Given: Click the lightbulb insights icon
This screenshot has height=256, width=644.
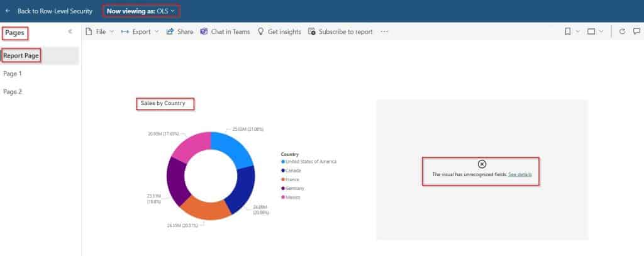Looking at the screenshot, I should [x=260, y=31].
